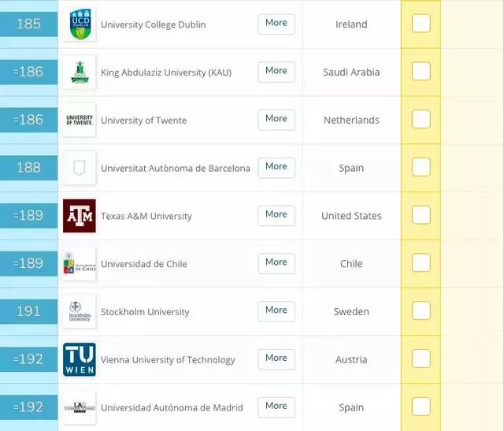Click Universitat Autònoma de Barcelona placeholder shield
Image resolution: width=504 pixels, height=431 pixels.
[x=80, y=168]
